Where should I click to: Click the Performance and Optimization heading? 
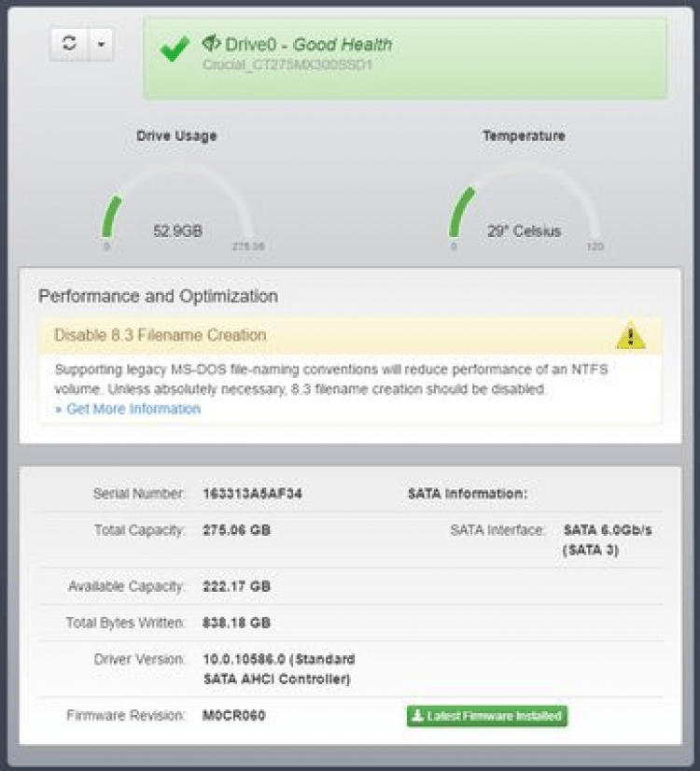click(158, 296)
